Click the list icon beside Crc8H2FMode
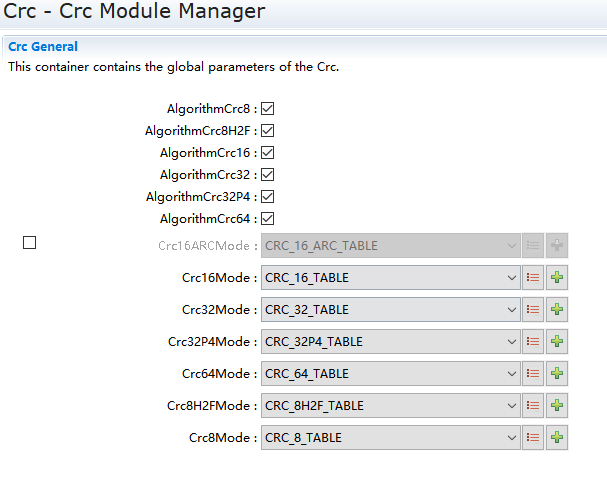Viewport: 607px width, 502px height. tap(533, 406)
